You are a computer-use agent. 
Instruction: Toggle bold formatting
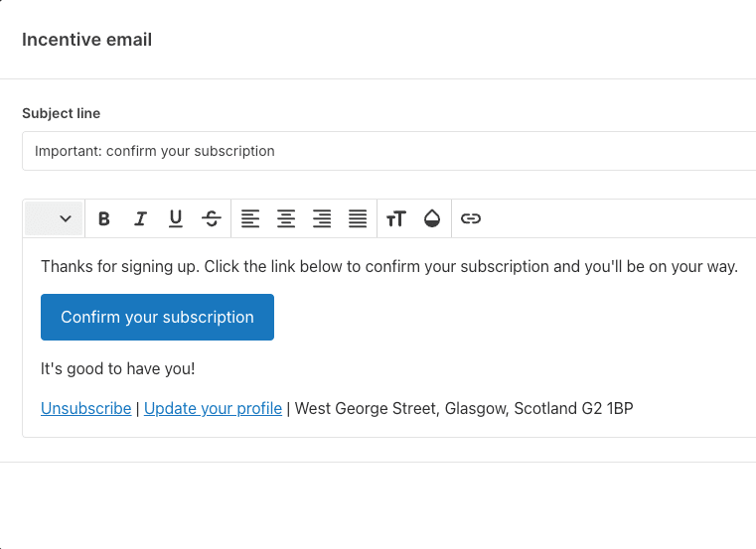click(103, 218)
